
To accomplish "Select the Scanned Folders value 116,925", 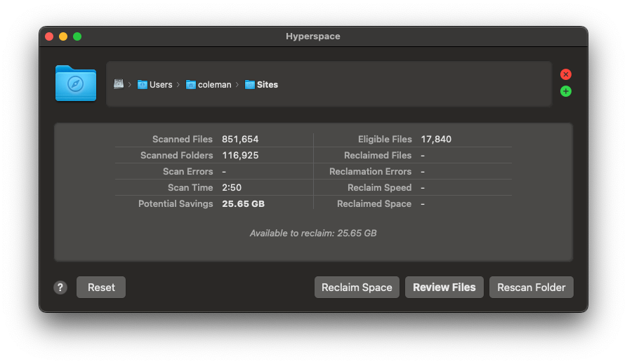I will [x=240, y=156].
